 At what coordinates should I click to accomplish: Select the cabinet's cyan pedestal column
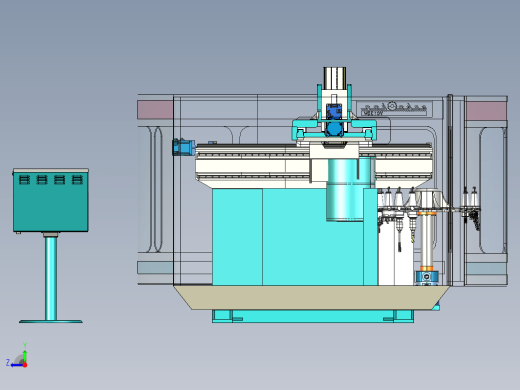(51, 278)
